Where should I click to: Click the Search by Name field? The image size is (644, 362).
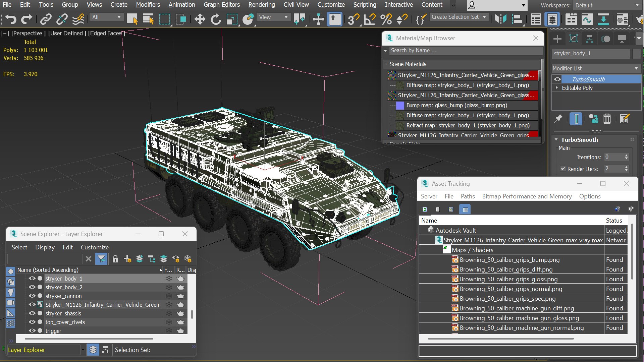click(x=466, y=51)
